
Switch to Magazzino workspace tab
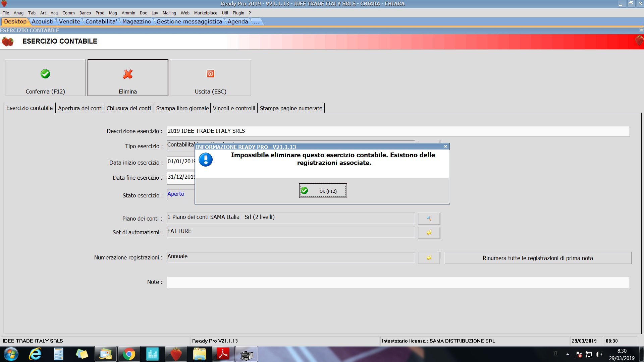pos(137,21)
